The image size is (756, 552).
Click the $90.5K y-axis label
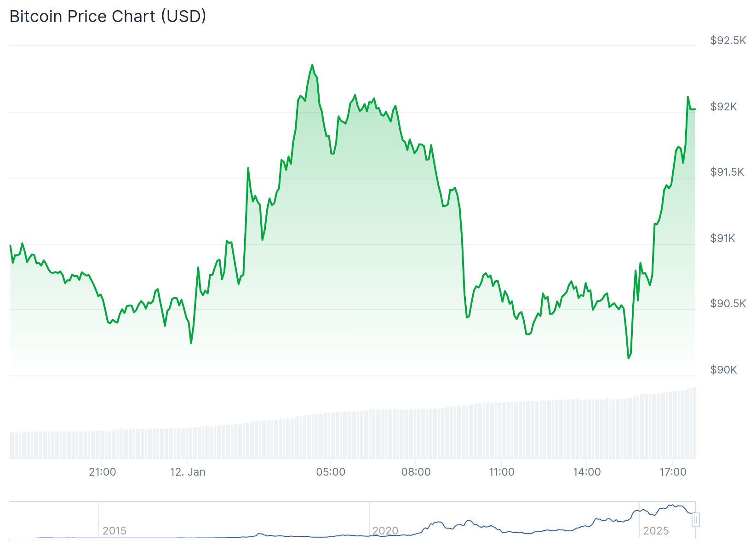coord(728,304)
